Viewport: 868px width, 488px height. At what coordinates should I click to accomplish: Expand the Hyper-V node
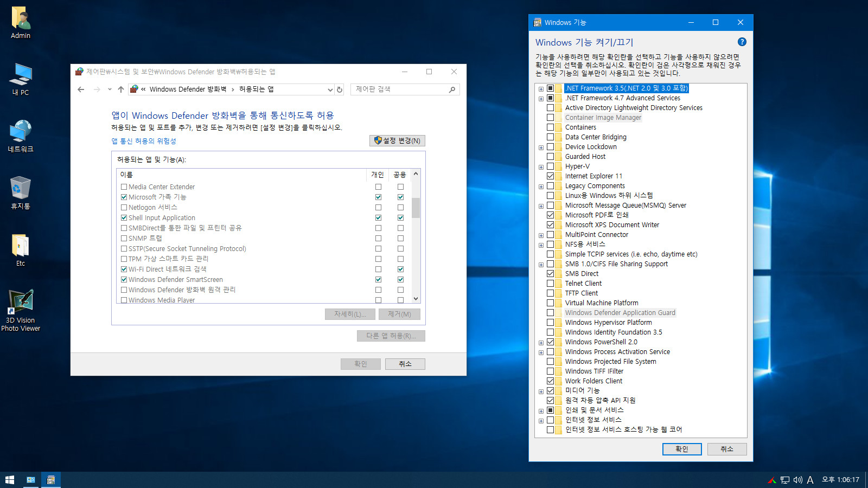click(x=541, y=167)
